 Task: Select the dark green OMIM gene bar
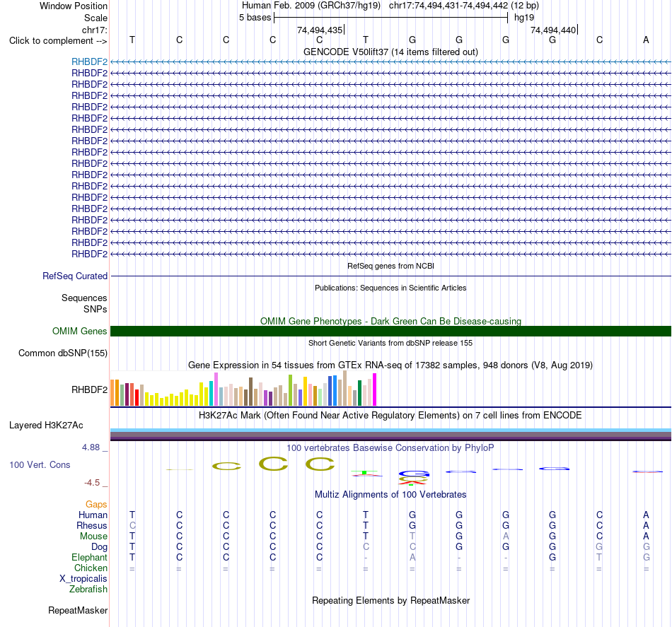point(390,331)
